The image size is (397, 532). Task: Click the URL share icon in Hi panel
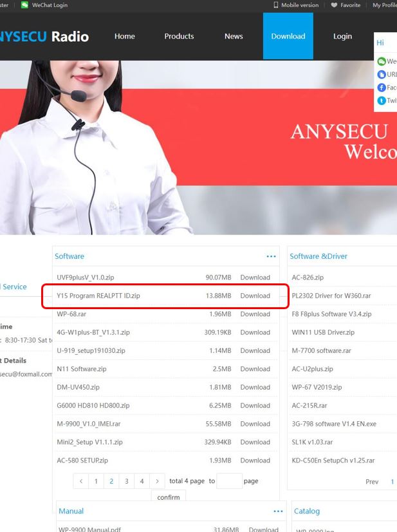coord(382,74)
